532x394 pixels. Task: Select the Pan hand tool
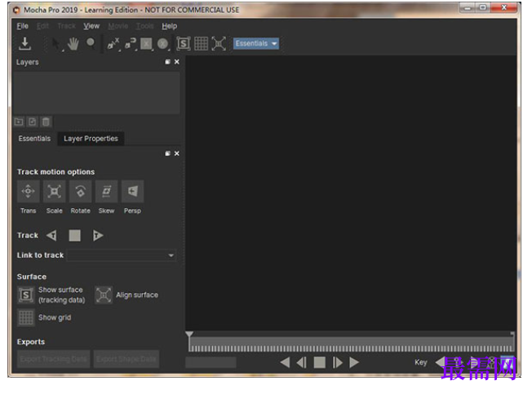(x=73, y=44)
